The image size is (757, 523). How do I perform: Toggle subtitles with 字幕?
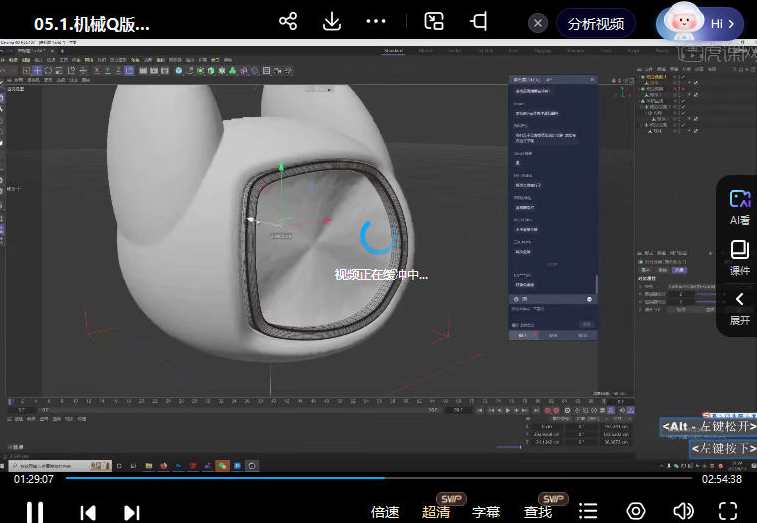click(x=486, y=512)
